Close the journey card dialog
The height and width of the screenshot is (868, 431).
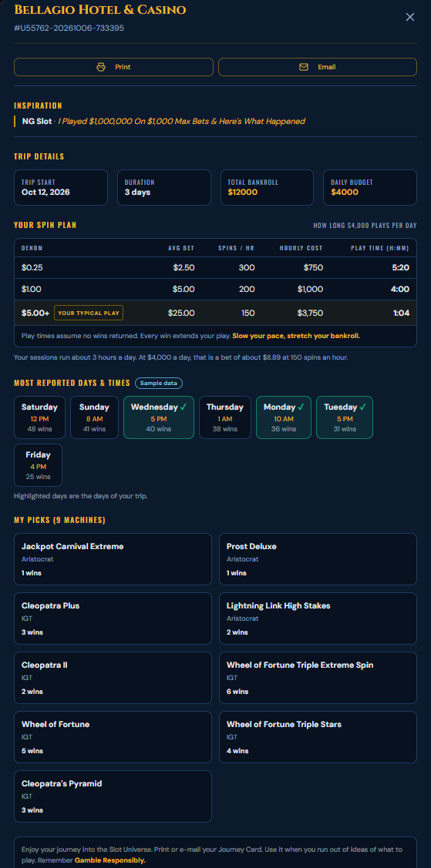pos(410,17)
